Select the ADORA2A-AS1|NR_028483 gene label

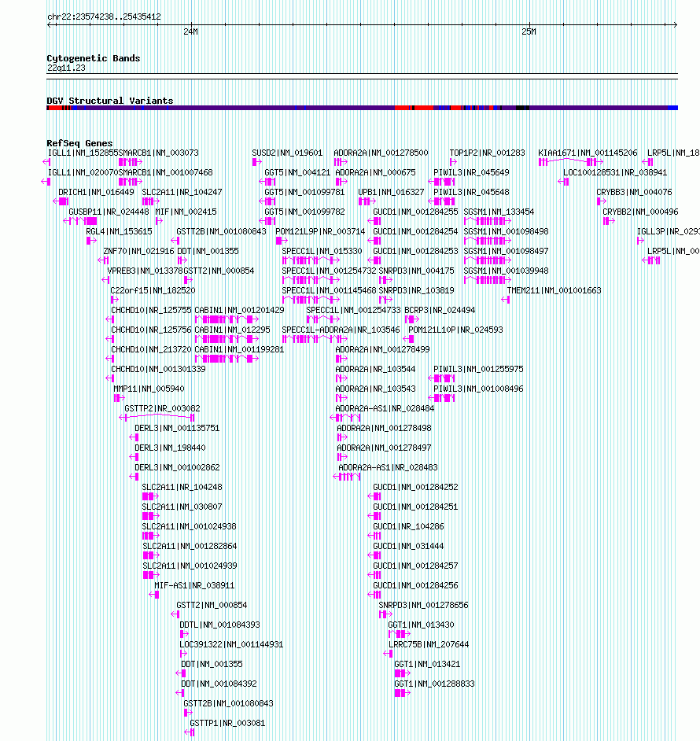(x=388, y=467)
